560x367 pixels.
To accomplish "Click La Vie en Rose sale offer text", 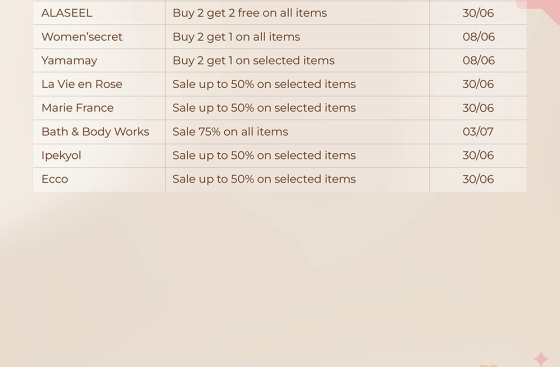I will [x=264, y=84].
